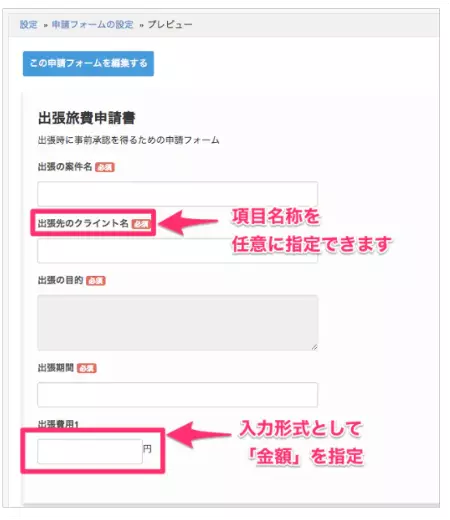
Task: Click the 必須 badge beside 出張の案件名
Action: point(105,167)
